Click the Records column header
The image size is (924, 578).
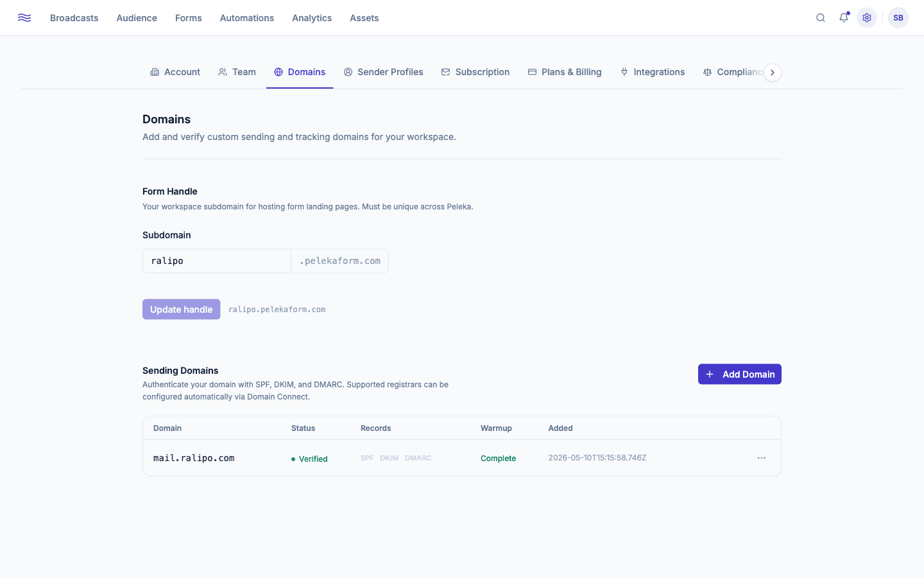point(376,428)
